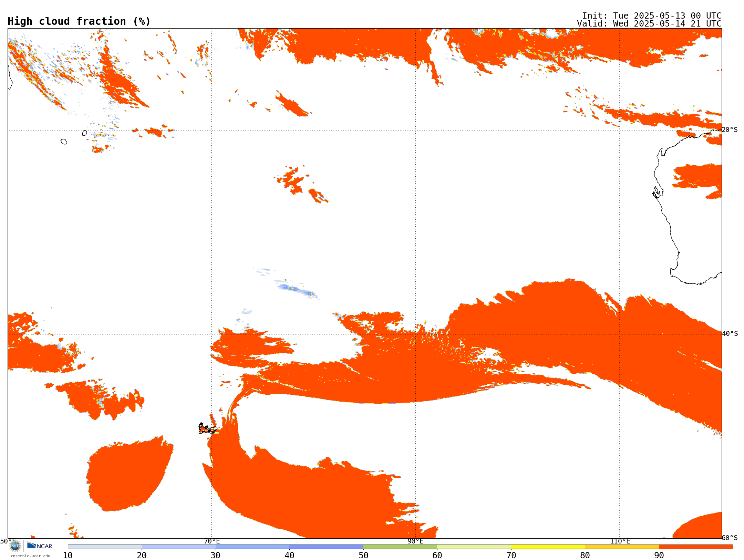
Task: Click the NCAR logo
Action: (x=40, y=546)
